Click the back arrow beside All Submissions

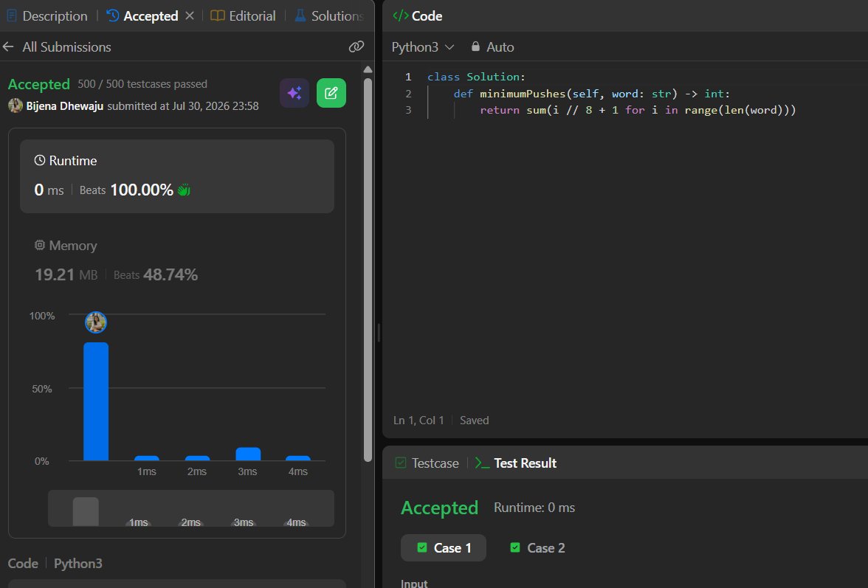point(8,47)
